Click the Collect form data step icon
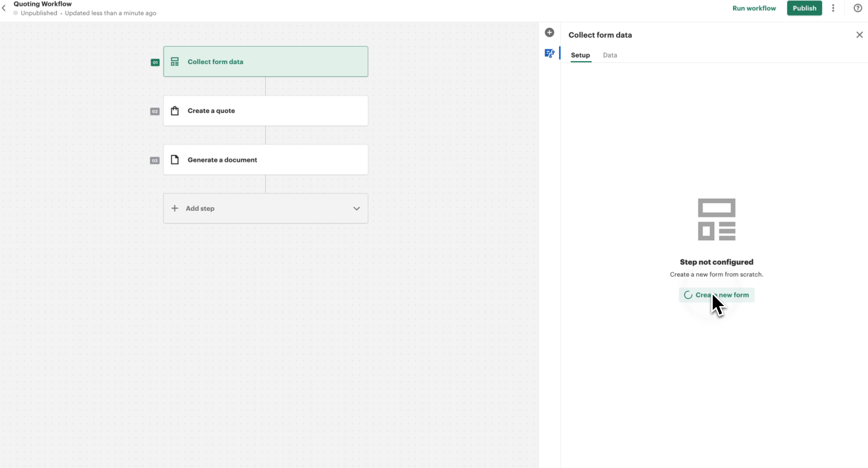This screenshot has width=868, height=468. coord(175,62)
